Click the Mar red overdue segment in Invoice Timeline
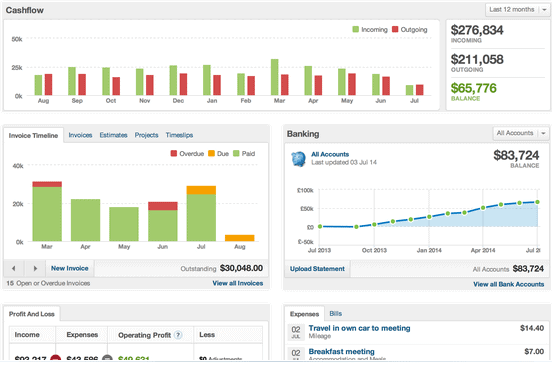 47,184
